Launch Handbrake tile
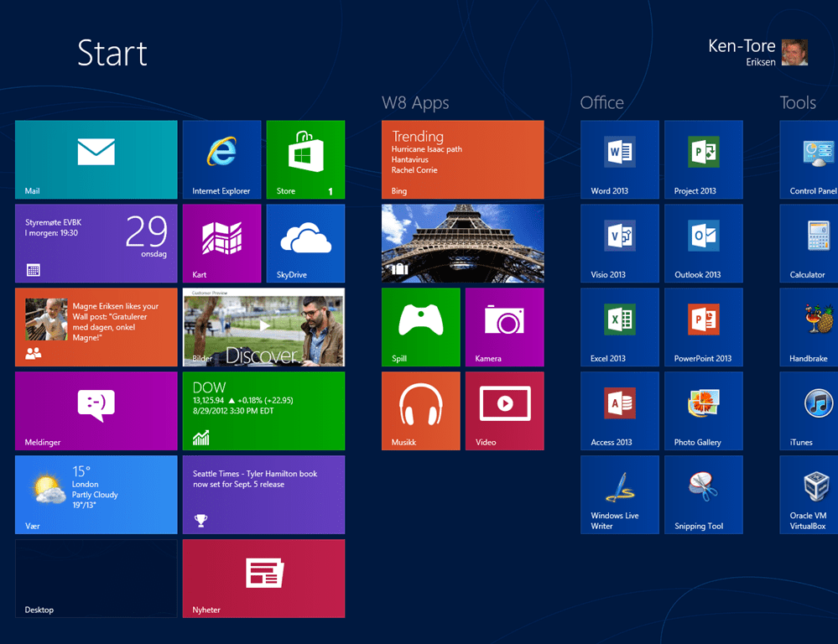The height and width of the screenshot is (644, 838). tap(809, 327)
